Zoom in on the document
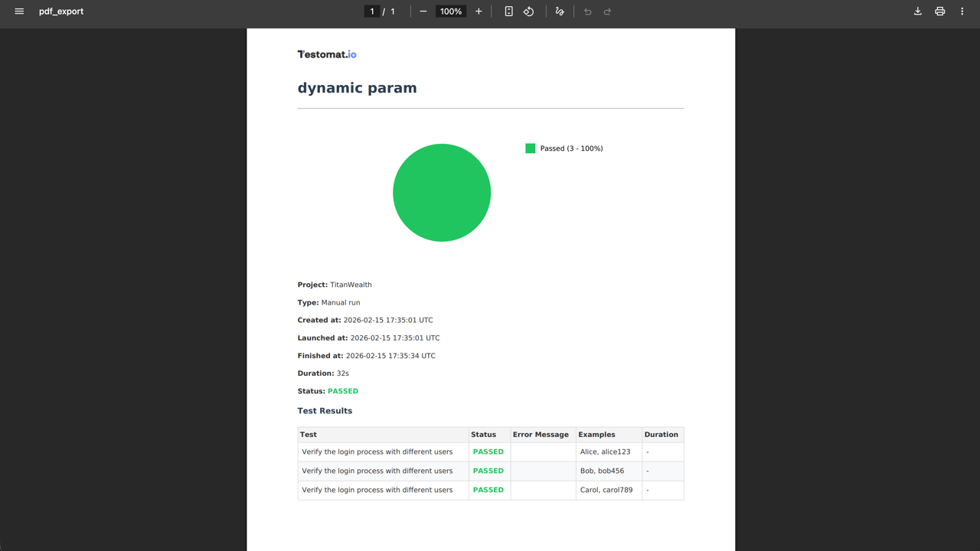 (478, 11)
